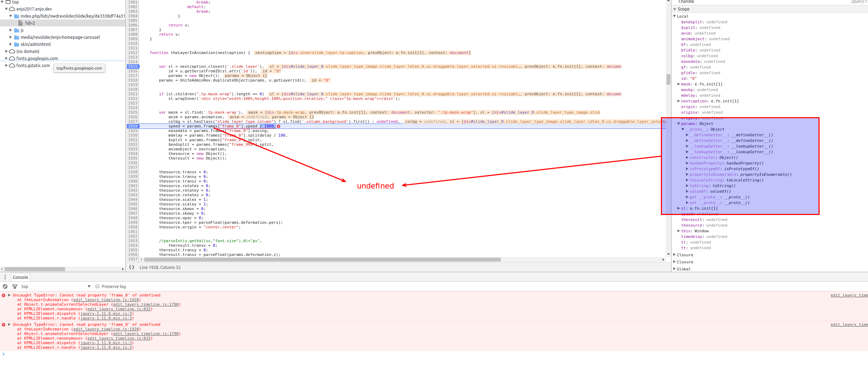Expand the sl variable in scope
The image size is (868, 371).
pos(679,208)
